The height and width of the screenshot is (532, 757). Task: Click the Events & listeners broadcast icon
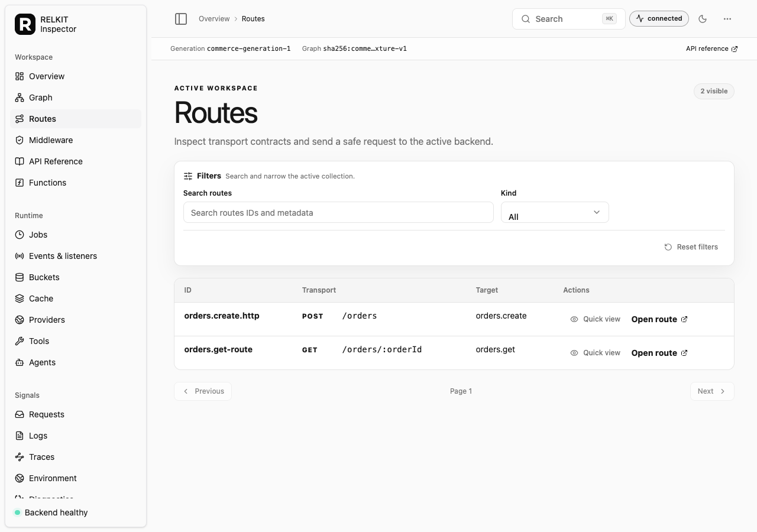pos(20,256)
